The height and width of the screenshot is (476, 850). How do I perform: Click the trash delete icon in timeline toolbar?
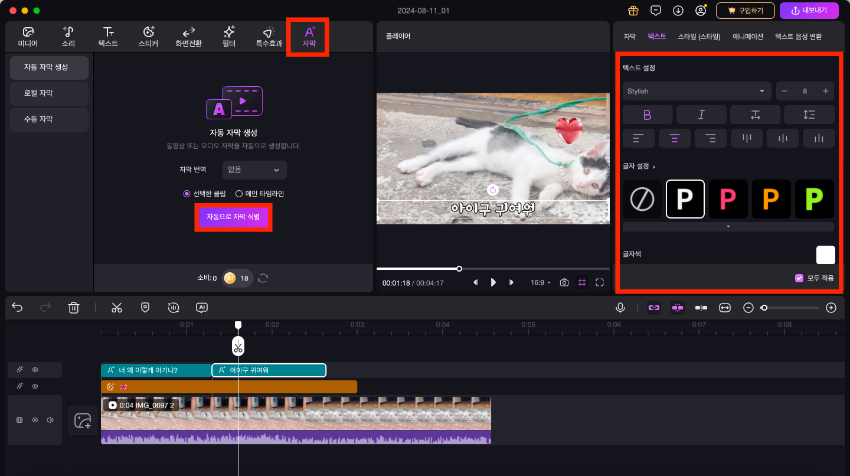pyautogui.click(x=73, y=308)
